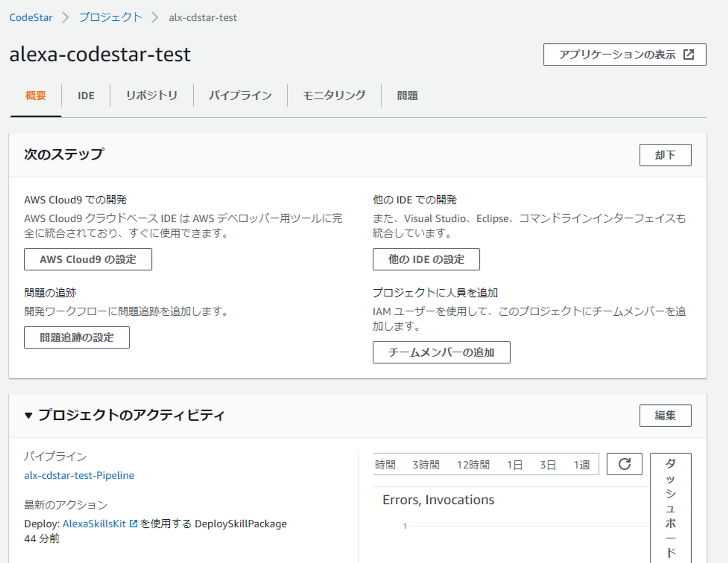Image resolution: width=728 pixels, height=563 pixels.
Task: Click チームメンバーの追加 button
Action: click(x=441, y=352)
